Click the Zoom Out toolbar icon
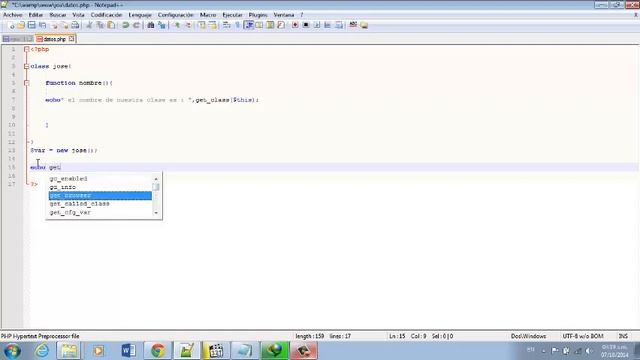Screen dimensions: 640x360 (x=188, y=25)
